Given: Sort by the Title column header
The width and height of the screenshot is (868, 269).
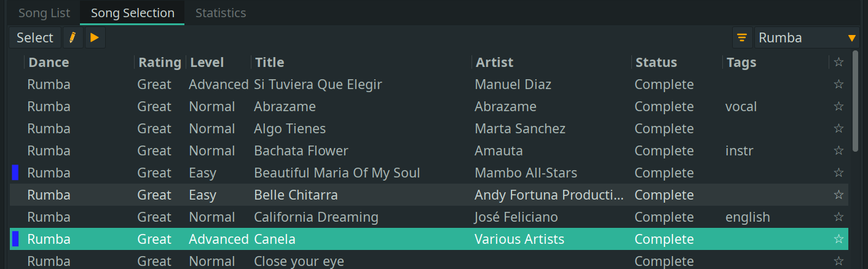Looking at the screenshot, I should (x=270, y=62).
